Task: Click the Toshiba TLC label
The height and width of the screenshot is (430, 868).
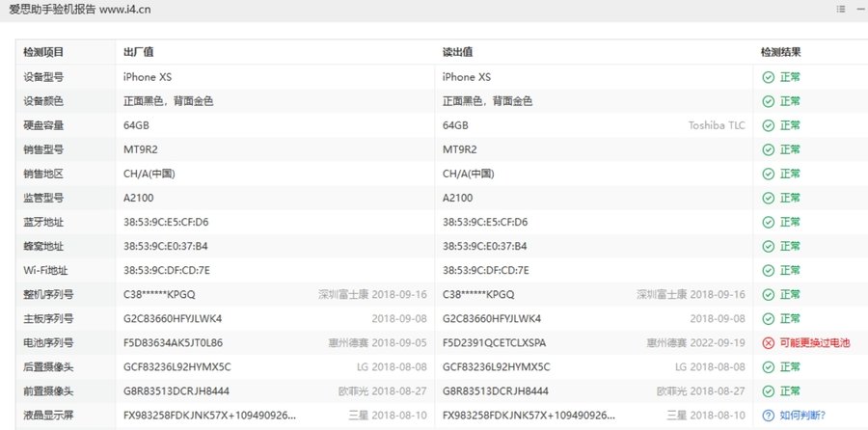Action: click(x=717, y=125)
